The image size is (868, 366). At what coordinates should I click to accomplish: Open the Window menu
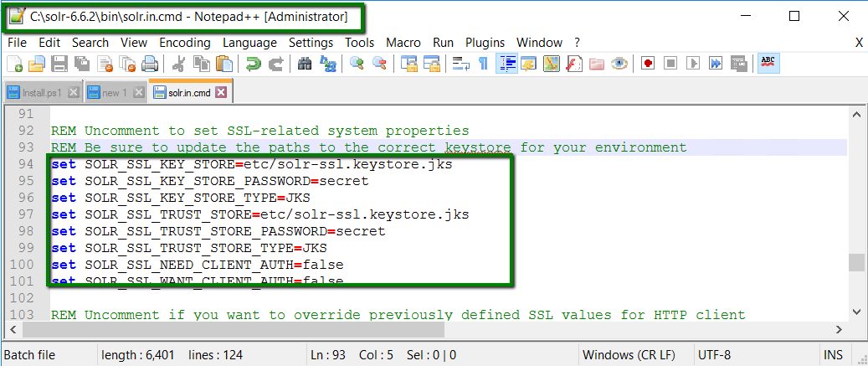tap(539, 43)
